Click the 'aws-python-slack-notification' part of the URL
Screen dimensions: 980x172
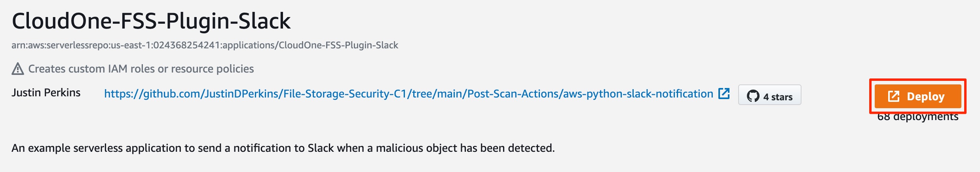click(x=638, y=94)
